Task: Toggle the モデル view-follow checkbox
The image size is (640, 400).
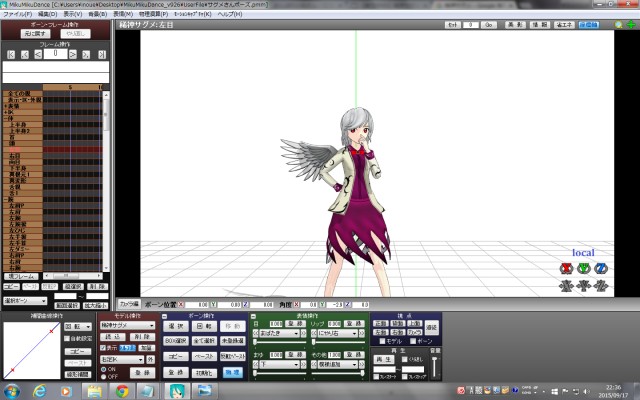Action: tap(382, 341)
